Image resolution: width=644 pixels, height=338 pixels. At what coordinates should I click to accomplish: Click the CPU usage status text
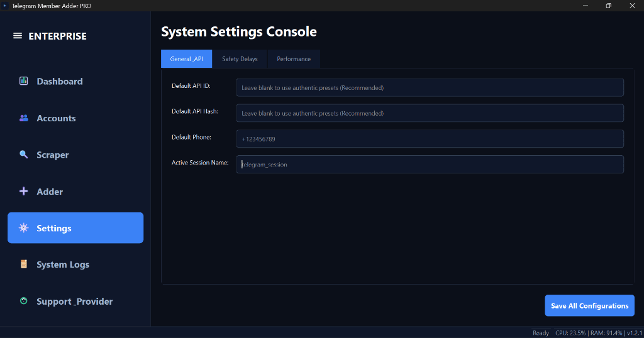[570, 333]
